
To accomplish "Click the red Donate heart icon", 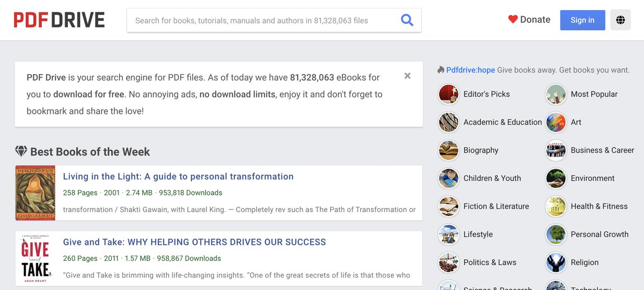I will tap(513, 19).
